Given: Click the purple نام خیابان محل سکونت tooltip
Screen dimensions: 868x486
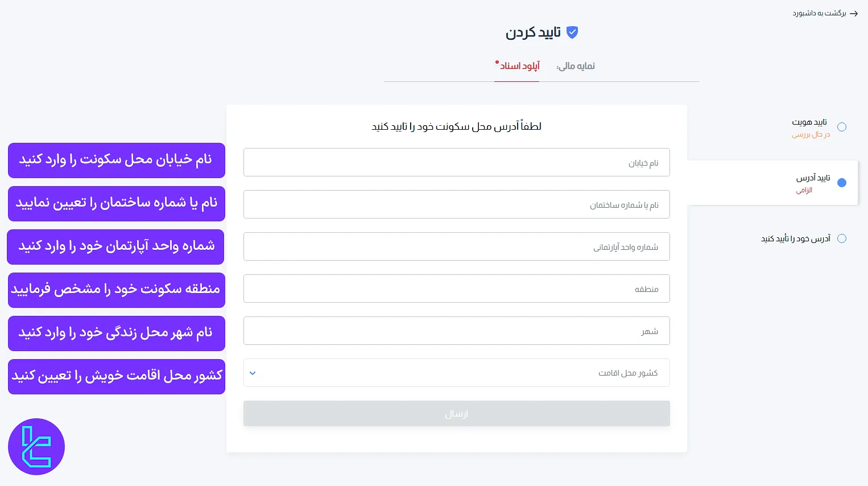Looking at the screenshot, I should [x=116, y=160].
